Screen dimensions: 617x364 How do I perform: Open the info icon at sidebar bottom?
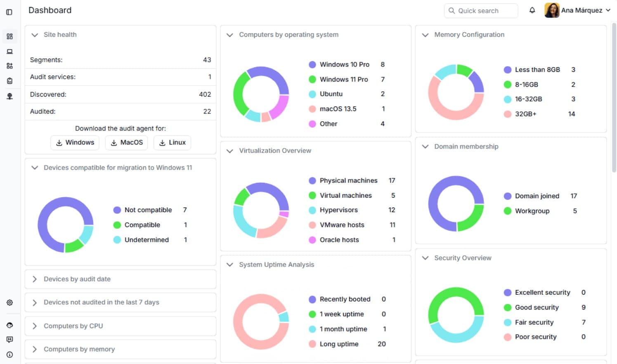point(9,355)
